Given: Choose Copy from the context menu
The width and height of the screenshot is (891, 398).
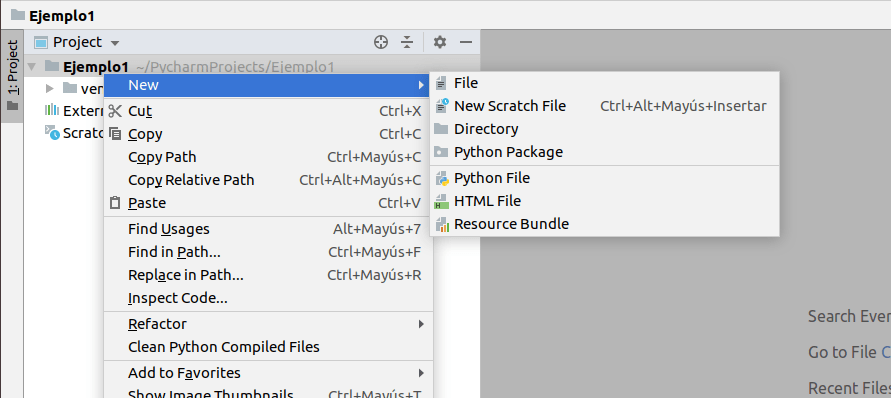Looking at the screenshot, I should (x=268, y=134).
